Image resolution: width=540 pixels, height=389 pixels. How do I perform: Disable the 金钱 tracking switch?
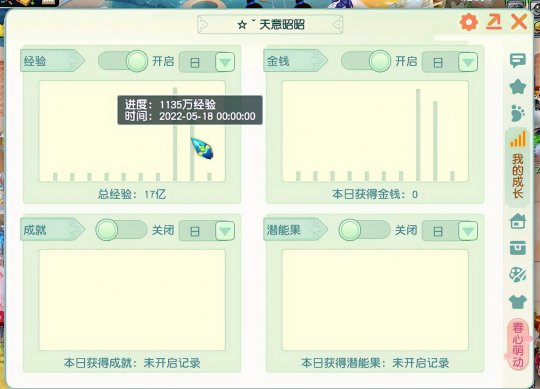366,61
